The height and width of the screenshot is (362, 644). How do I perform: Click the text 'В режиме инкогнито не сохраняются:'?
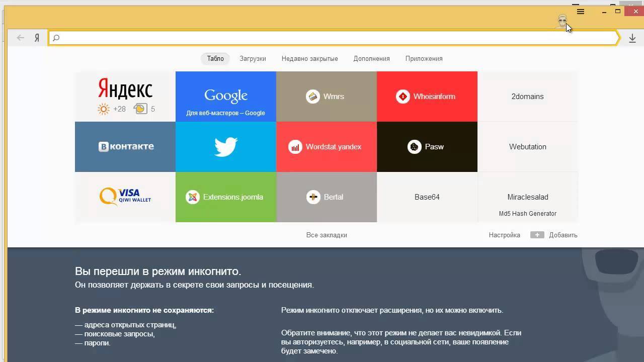144,310
